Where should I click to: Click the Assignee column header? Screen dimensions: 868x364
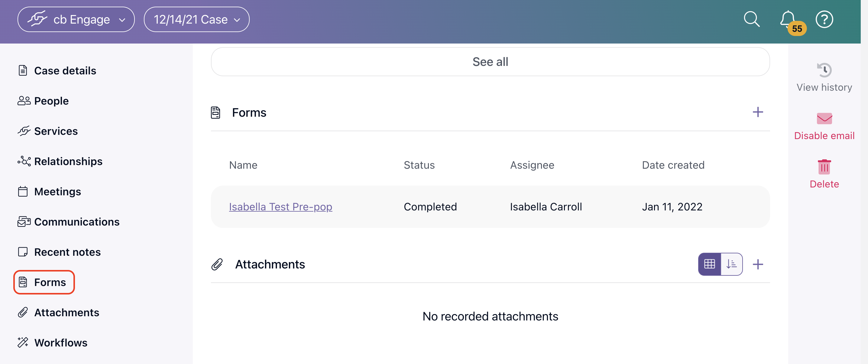click(x=532, y=165)
